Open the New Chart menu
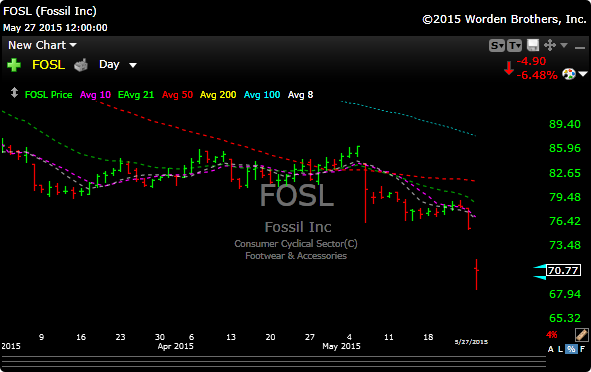The width and height of the screenshot is (591, 372). tap(42, 45)
